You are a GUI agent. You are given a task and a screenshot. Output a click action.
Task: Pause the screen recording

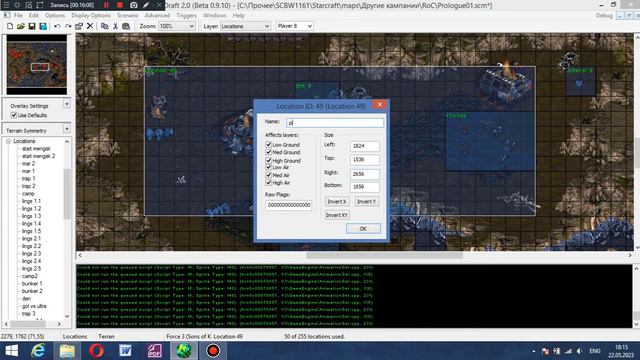[106, 5]
